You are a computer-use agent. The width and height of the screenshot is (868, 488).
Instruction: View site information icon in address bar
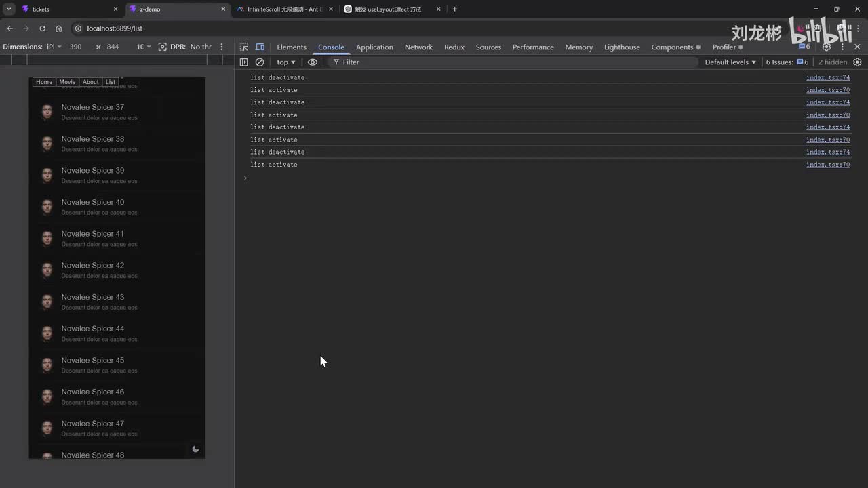click(x=78, y=28)
